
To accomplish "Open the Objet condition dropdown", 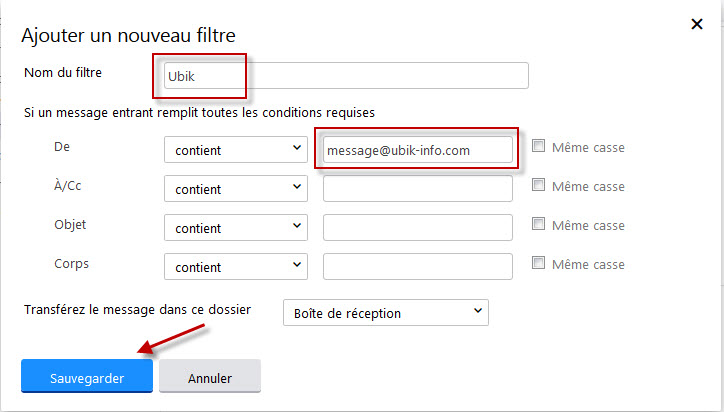I will pyautogui.click(x=235, y=228).
